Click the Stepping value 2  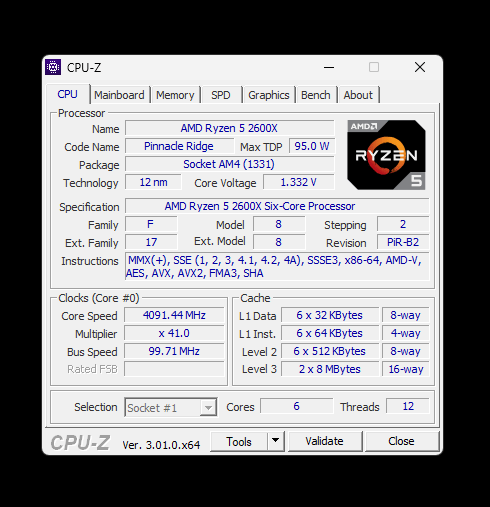(x=403, y=224)
